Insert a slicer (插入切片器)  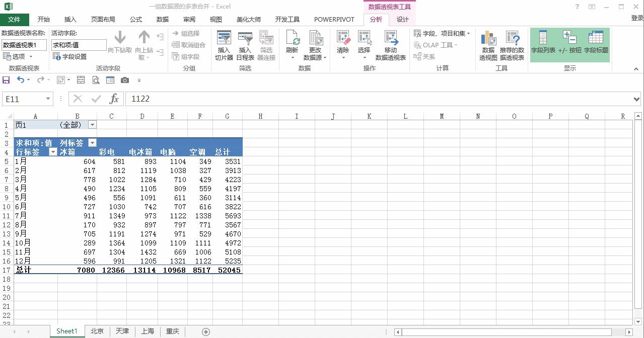coord(224,45)
